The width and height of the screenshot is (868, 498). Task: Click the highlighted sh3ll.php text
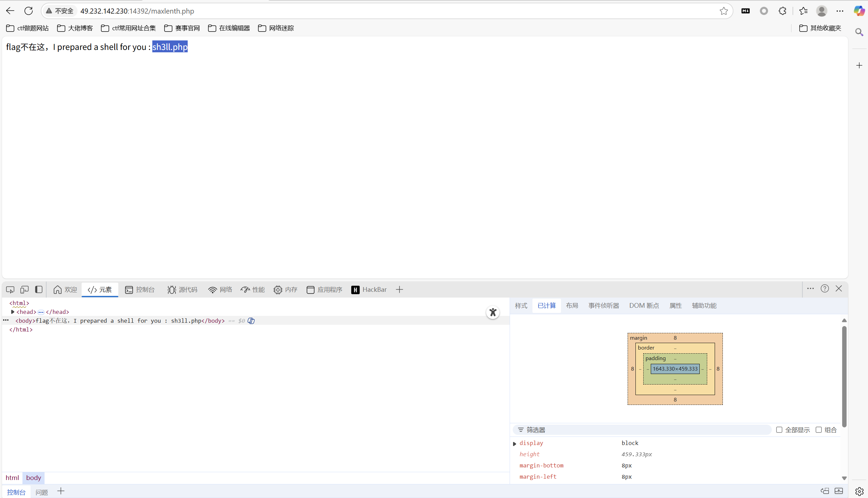coord(170,47)
